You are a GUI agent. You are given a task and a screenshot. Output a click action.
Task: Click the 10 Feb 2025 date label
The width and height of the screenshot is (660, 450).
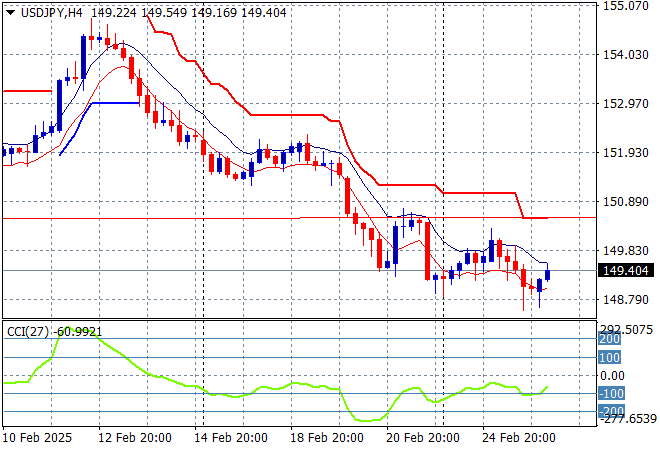(37, 438)
